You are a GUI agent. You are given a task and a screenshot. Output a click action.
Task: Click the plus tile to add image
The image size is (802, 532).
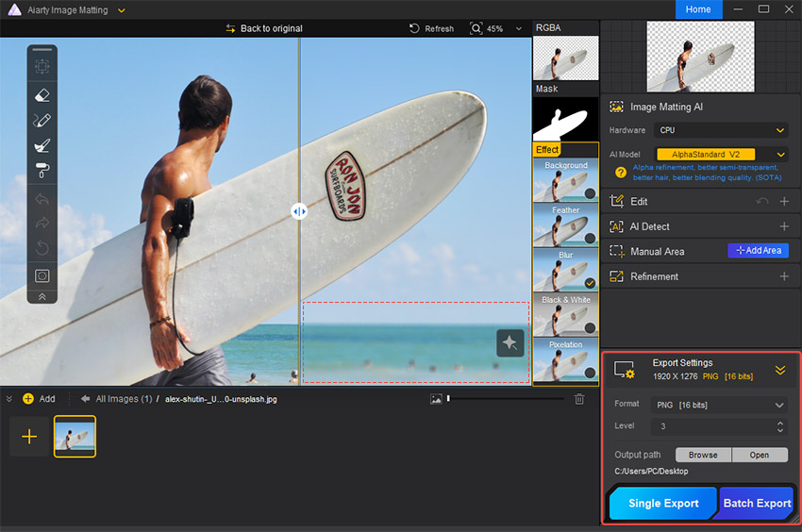[x=29, y=437]
